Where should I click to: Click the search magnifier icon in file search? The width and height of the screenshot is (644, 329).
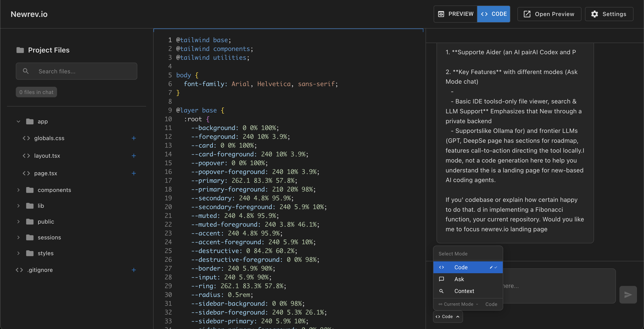25,71
